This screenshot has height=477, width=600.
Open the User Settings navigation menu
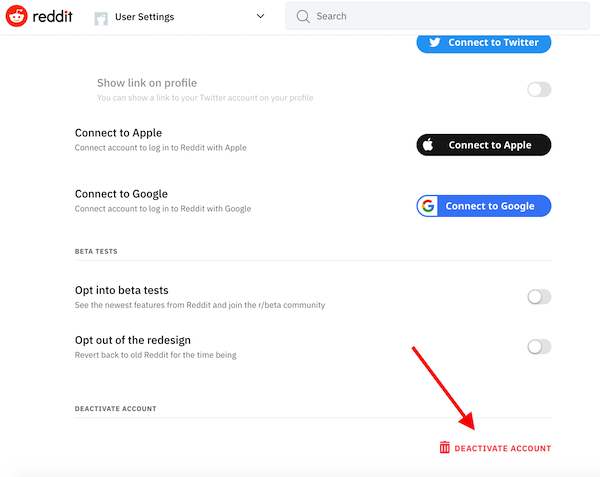point(180,17)
